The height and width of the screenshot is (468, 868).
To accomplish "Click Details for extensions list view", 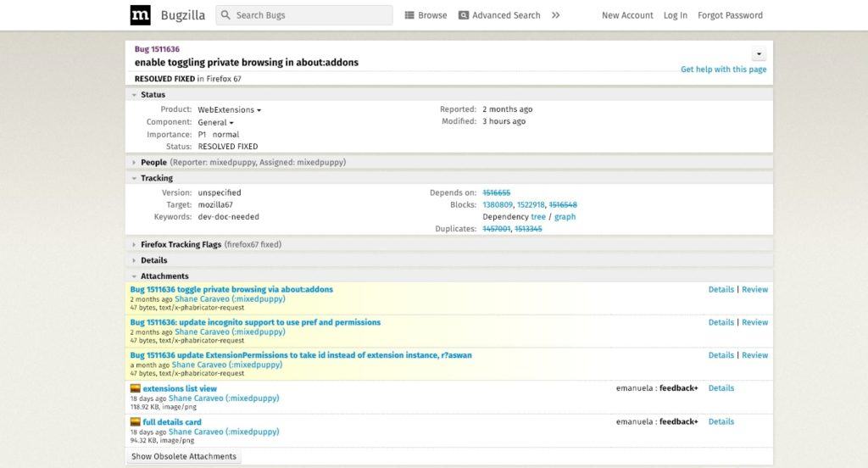I will pyautogui.click(x=721, y=388).
